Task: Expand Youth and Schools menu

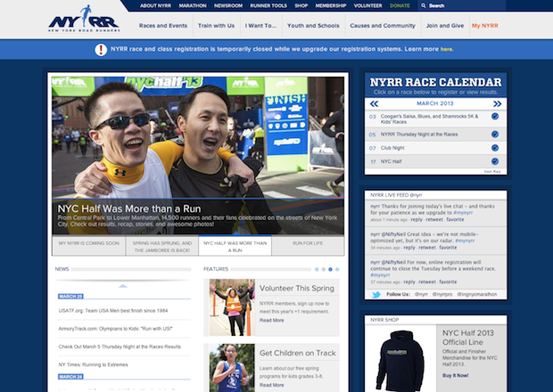Action: [x=313, y=26]
